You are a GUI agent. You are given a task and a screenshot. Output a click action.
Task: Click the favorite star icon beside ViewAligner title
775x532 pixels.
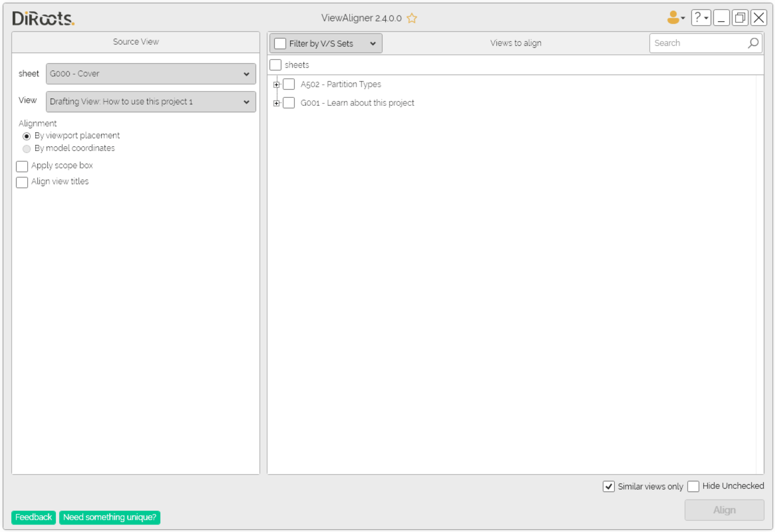pyautogui.click(x=411, y=18)
